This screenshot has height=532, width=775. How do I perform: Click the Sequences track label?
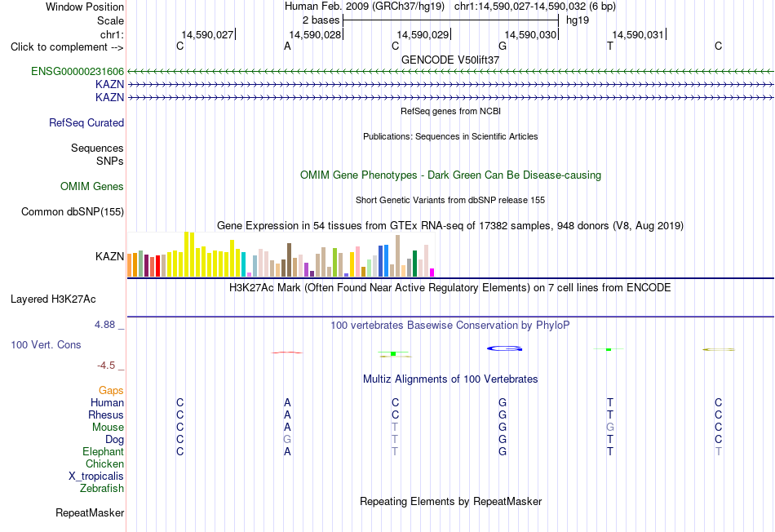pos(97,148)
